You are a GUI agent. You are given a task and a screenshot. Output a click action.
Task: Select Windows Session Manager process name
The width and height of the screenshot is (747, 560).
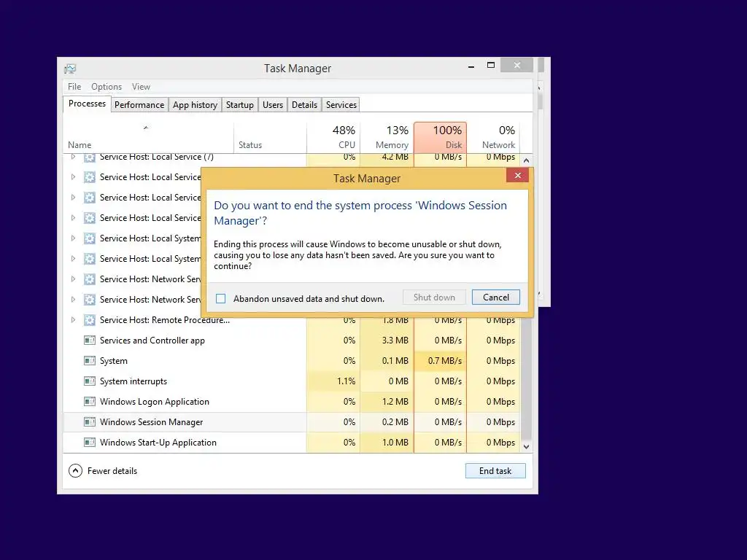(x=152, y=422)
